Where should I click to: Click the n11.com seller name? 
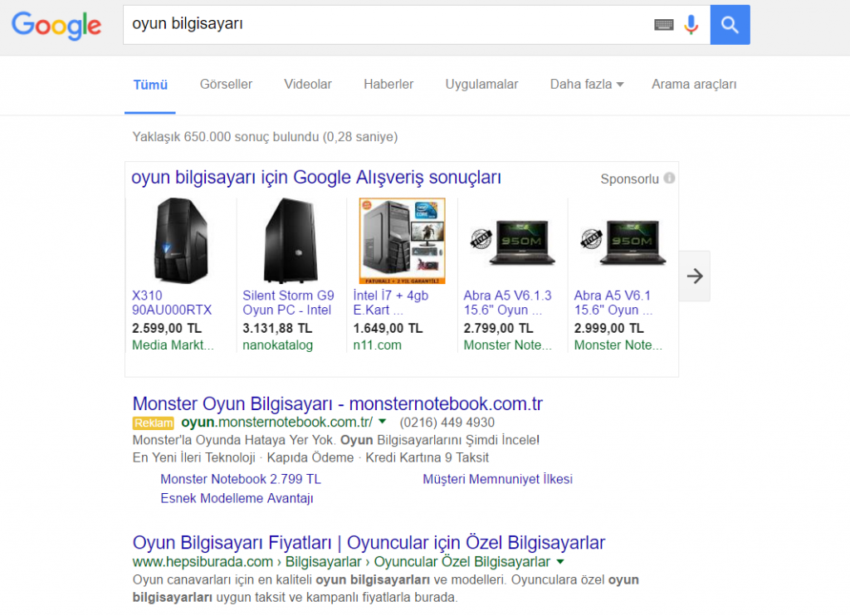coord(378,345)
